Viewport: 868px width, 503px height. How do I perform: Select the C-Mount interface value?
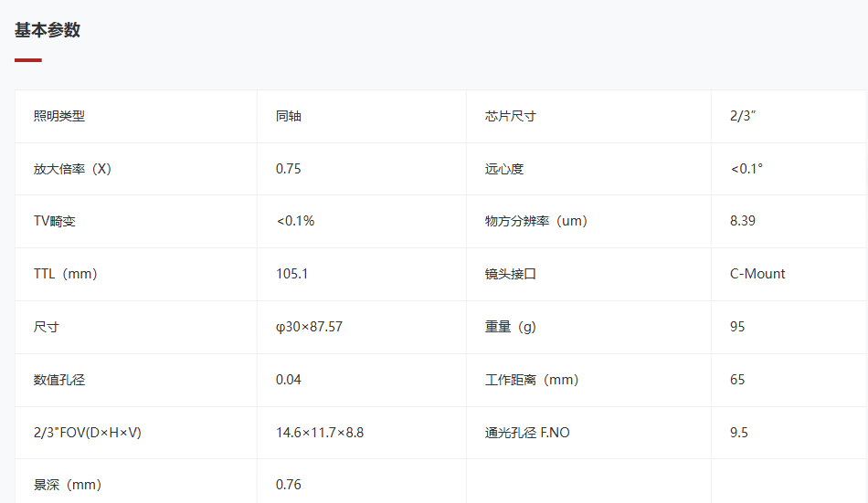(757, 274)
